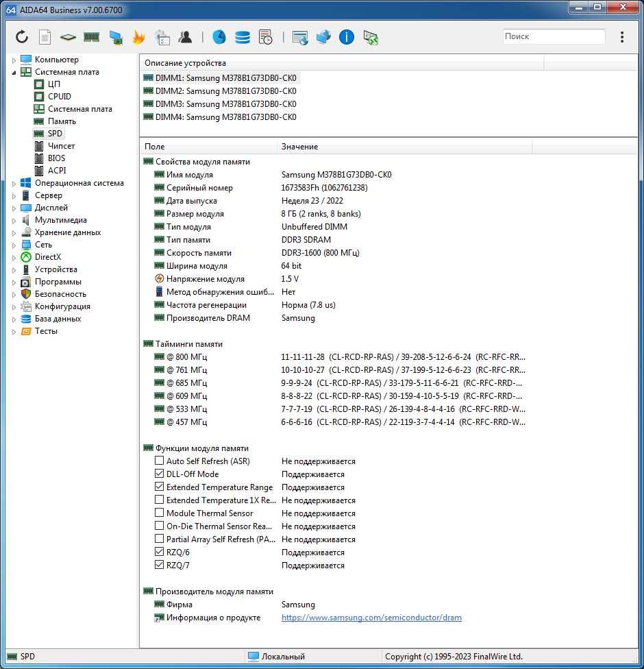Toggle Partial Array Self Refresh checkbox
Screen dimensions: 644x669
pyautogui.click(x=159, y=539)
